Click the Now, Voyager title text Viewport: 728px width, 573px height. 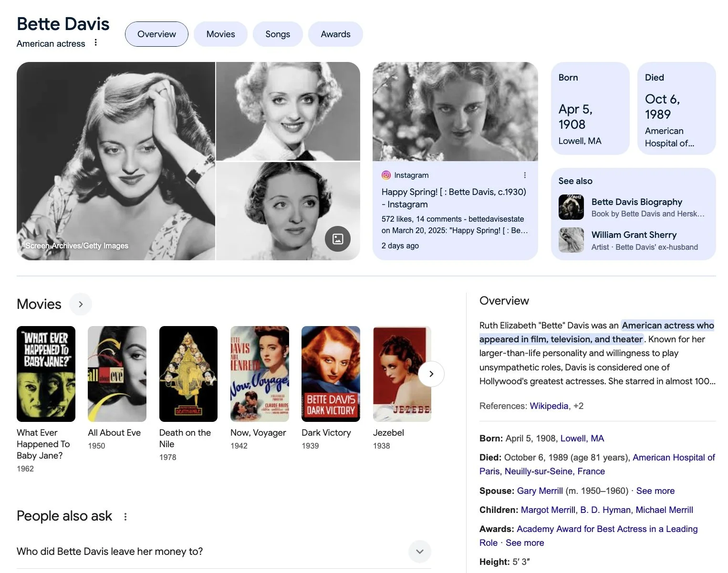[258, 432]
